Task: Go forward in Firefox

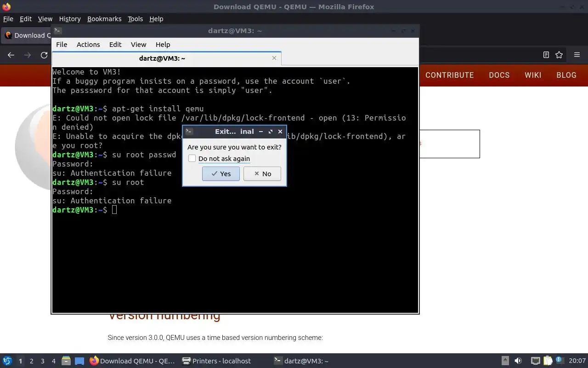Action: pos(28,55)
